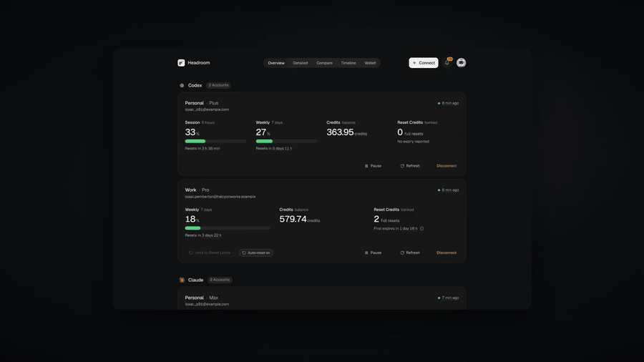Image resolution: width=644 pixels, height=362 pixels.
Task: Click the Codex provider icon
Action: [x=182, y=85]
